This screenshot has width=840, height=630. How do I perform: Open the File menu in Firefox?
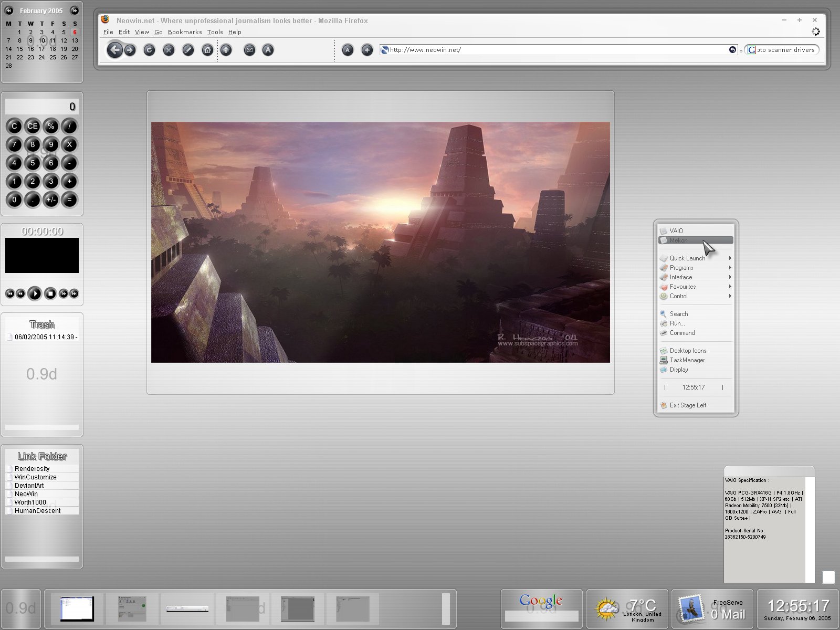[x=108, y=32]
